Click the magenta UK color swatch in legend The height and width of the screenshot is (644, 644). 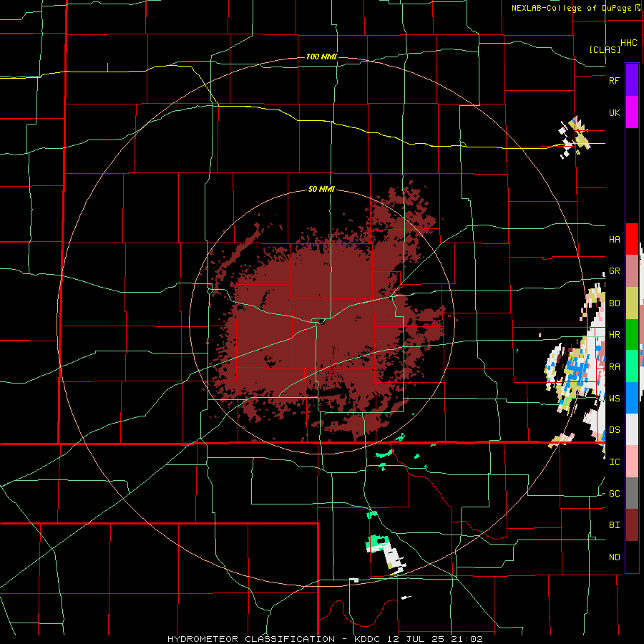[x=632, y=112]
